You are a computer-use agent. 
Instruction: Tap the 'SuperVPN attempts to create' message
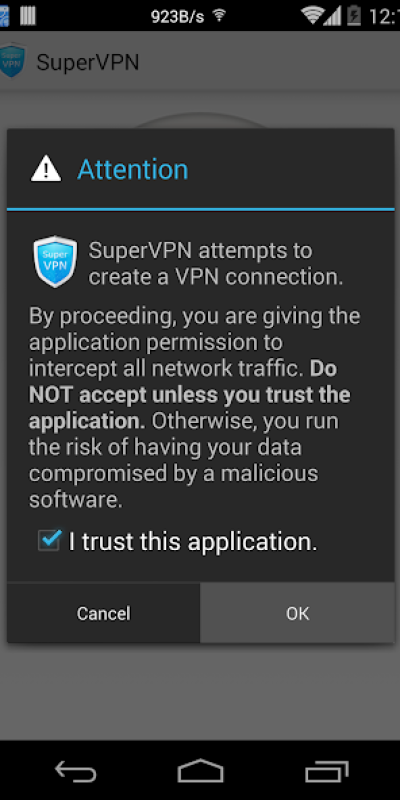coord(215,264)
